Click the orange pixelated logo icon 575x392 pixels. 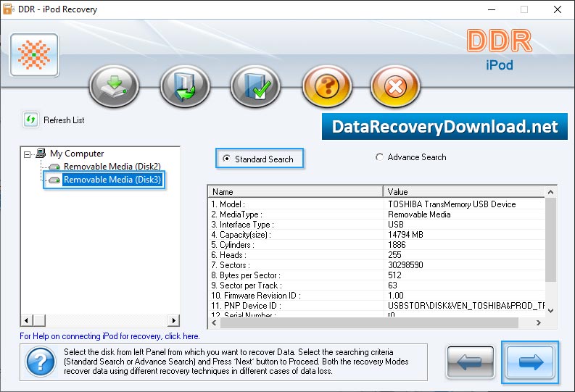point(35,55)
